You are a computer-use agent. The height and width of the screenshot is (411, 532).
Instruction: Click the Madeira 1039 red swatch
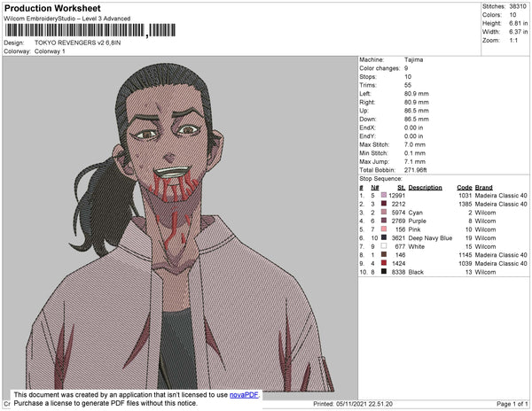pos(384,263)
